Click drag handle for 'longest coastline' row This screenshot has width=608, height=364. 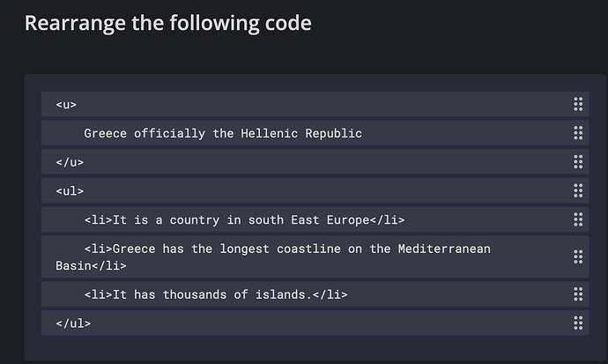tap(578, 256)
